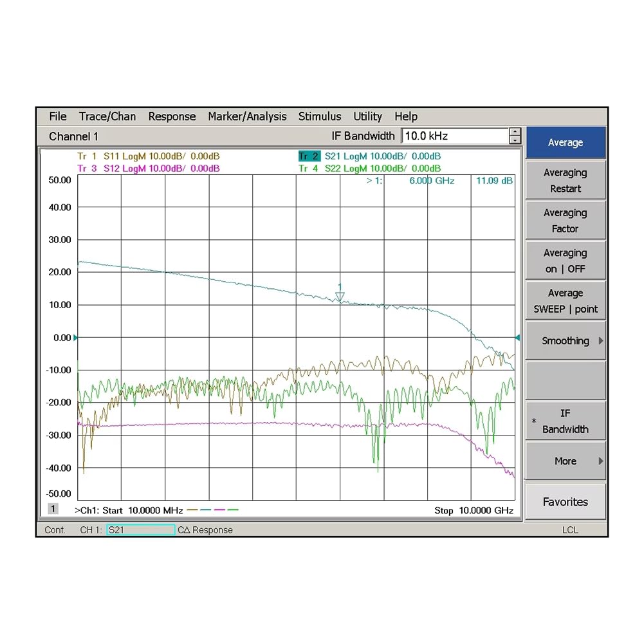This screenshot has height=644, width=644.
Task: Click the window number 1 box
Action: pyautogui.click(x=53, y=509)
